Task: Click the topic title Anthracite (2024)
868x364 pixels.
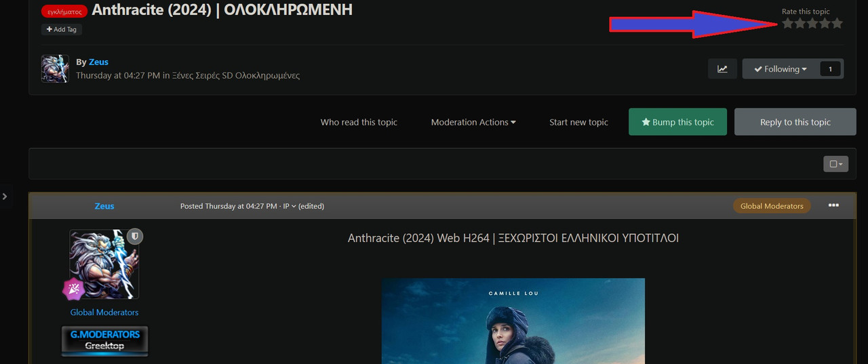Action: [x=222, y=10]
